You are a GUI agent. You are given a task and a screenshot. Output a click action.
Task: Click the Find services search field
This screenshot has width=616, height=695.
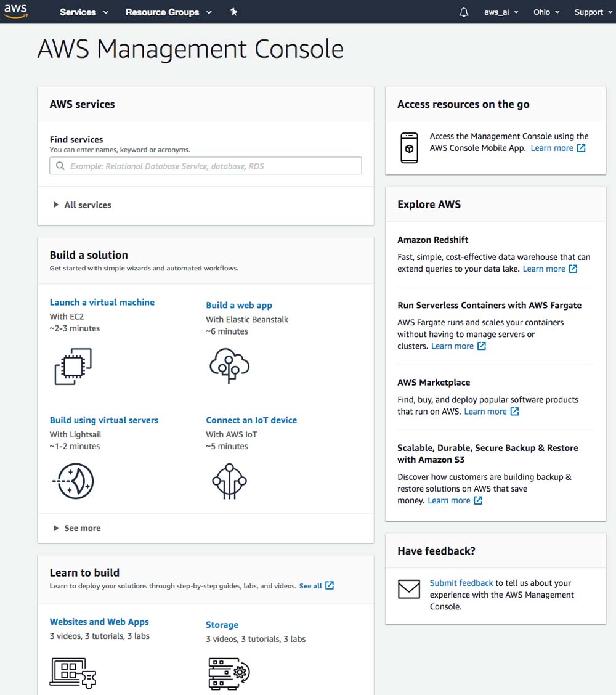[206, 166]
